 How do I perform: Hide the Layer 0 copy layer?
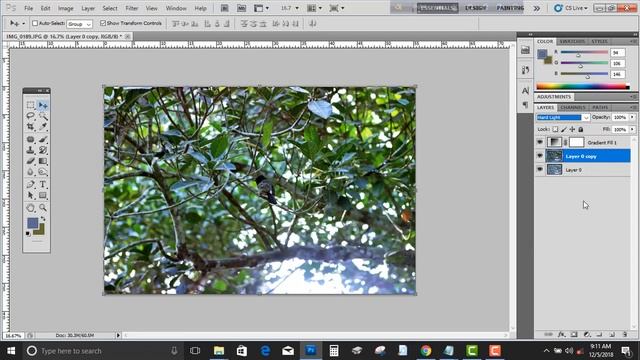540,156
